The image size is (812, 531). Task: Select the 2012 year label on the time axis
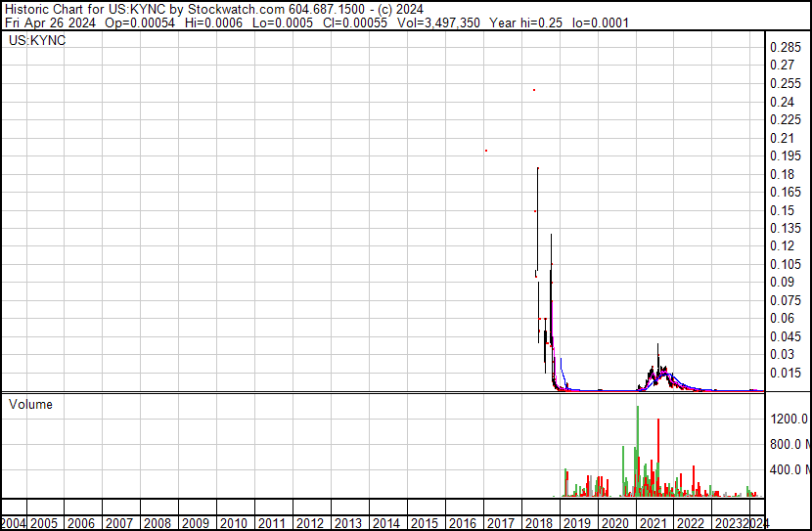point(310,523)
